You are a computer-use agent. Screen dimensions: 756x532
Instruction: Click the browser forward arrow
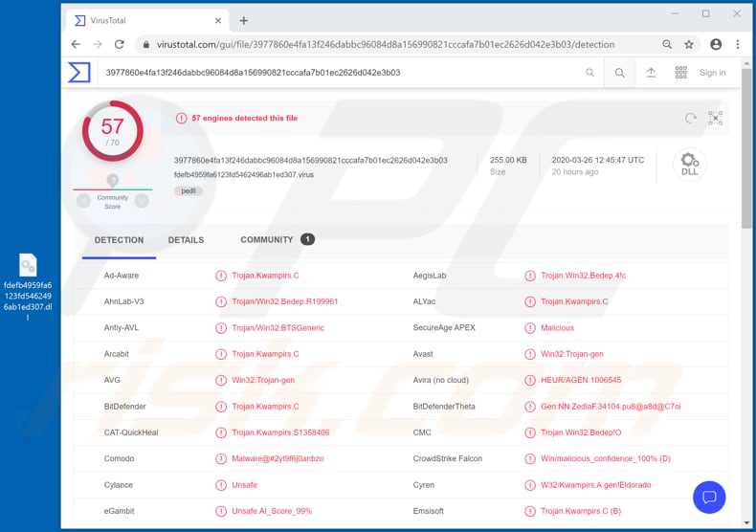click(x=98, y=44)
